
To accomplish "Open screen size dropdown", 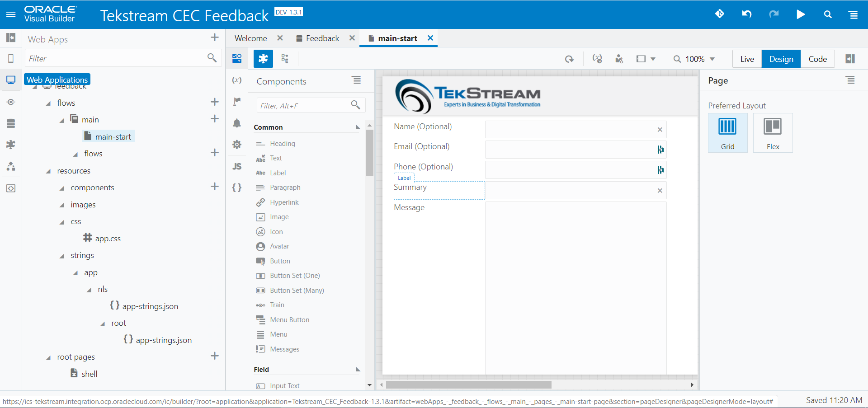I will 646,59.
